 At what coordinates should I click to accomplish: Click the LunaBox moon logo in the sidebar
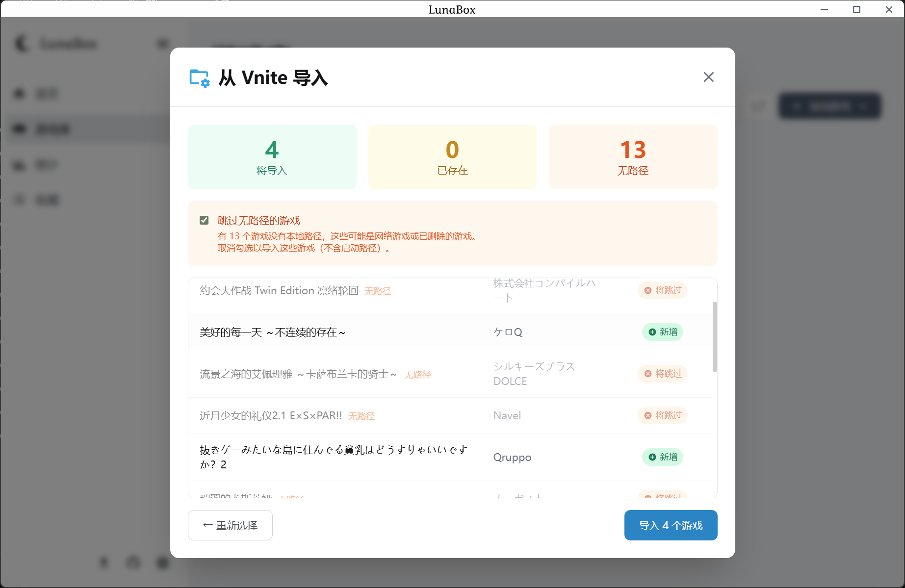(22, 44)
